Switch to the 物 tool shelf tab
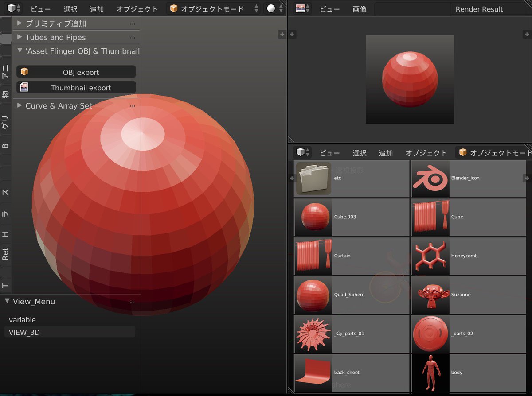The width and height of the screenshot is (532, 396). pyautogui.click(x=5, y=94)
